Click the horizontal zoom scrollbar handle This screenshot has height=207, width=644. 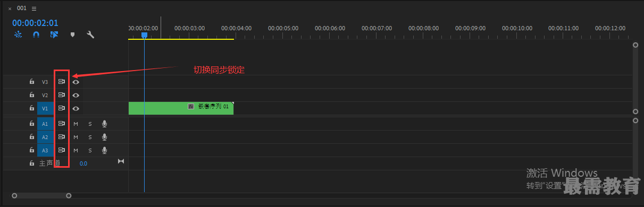[x=41, y=196]
